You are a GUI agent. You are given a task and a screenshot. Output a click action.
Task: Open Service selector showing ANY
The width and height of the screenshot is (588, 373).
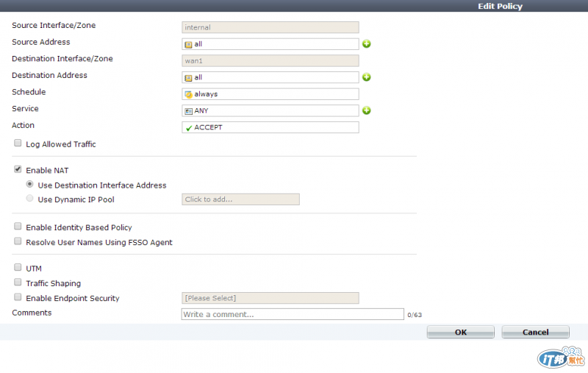[x=270, y=110]
